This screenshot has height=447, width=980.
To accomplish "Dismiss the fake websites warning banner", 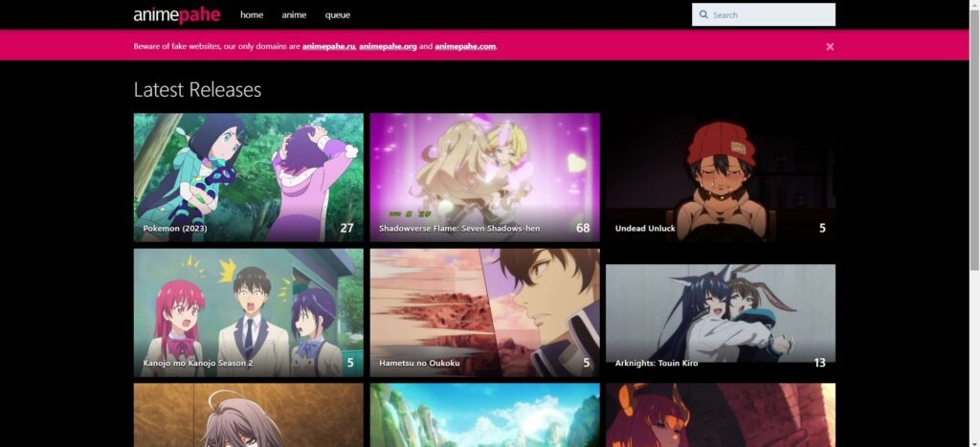I will coord(830,46).
